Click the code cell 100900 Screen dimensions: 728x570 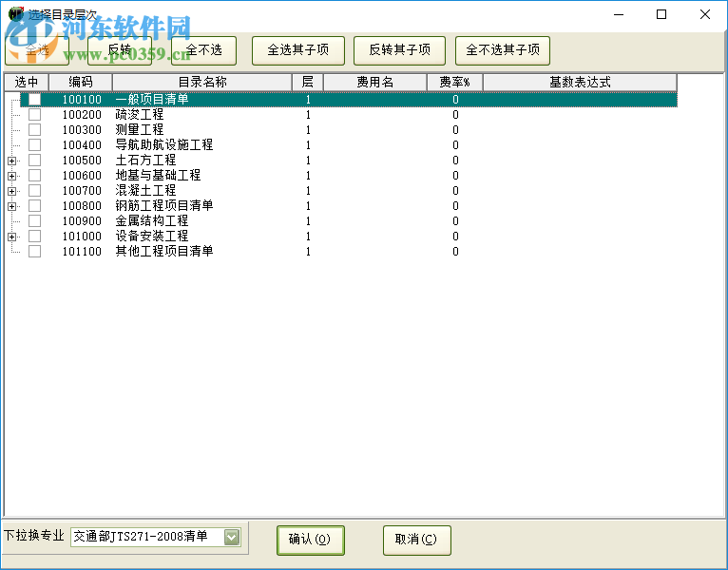82,221
